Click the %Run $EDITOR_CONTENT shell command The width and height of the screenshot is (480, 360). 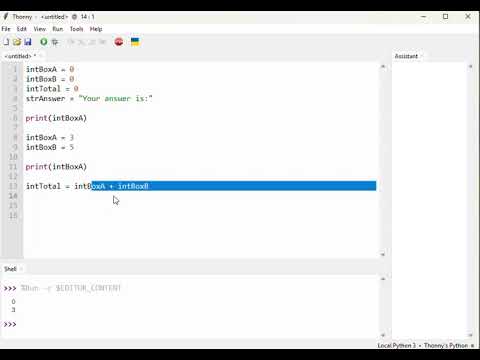tap(71, 288)
